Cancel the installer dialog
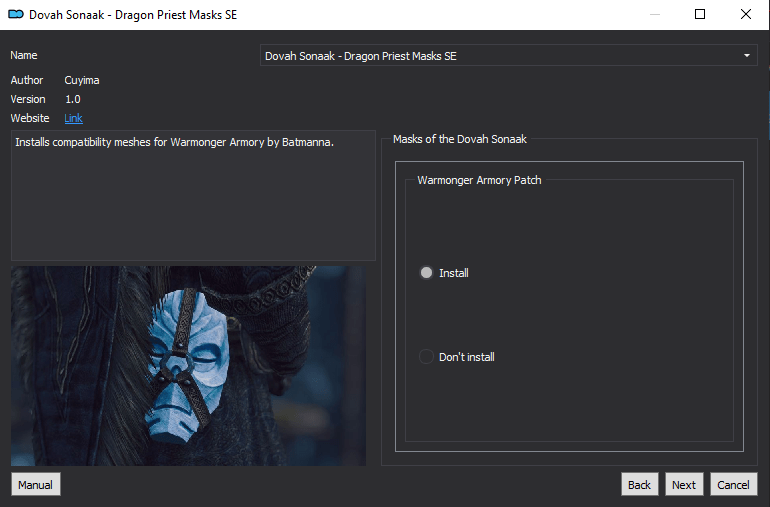This screenshot has width=770, height=507. point(733,484)
